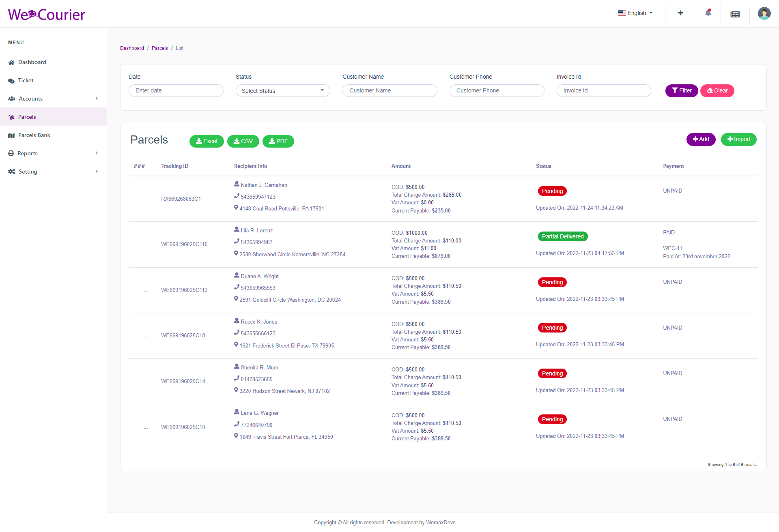Expand the Reports sidebar menu
Screen dimensions: 779x532
point(28,153)
